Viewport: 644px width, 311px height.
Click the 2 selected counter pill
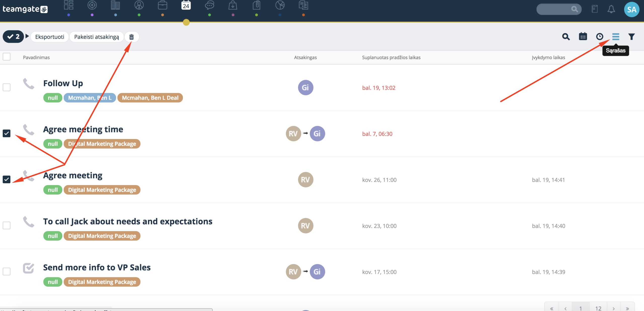[13, 37]
